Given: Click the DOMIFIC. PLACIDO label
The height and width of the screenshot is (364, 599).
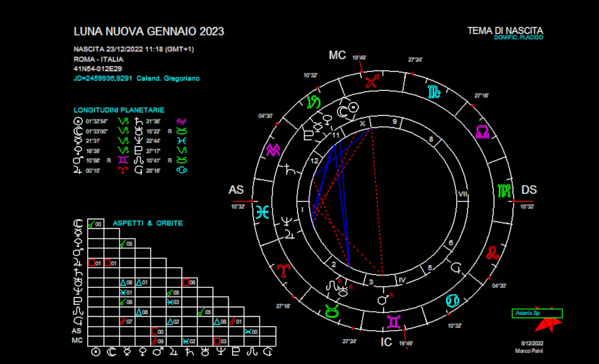Looking at the screenshot, I should (x=518, y=38).
